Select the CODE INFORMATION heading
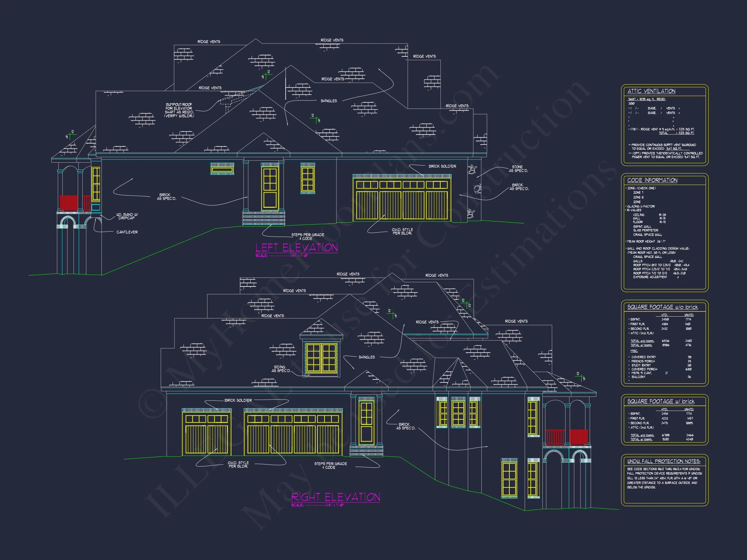This screenshot has width=747, height=560. coord(652,180)
